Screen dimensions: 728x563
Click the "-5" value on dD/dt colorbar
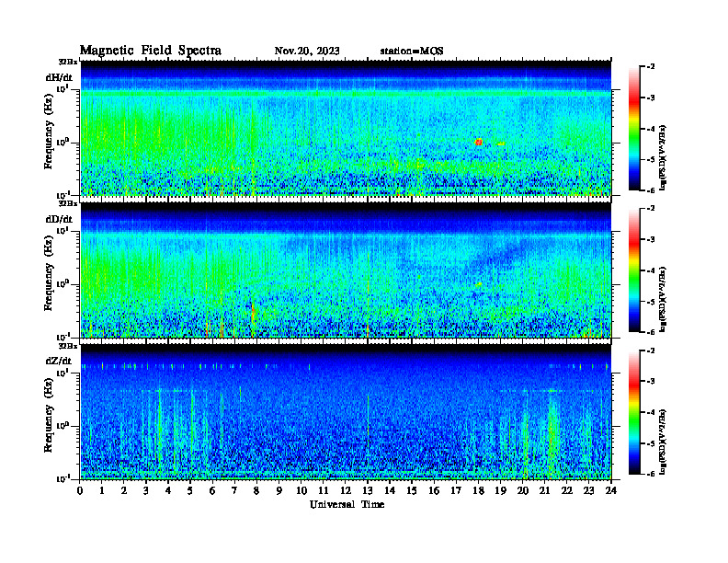pyautogui.click(x=651, y=302)
